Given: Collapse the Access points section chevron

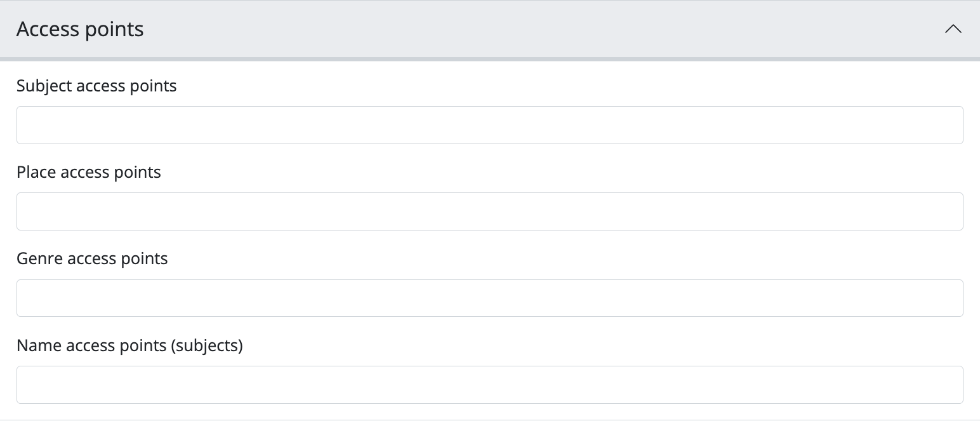Looking at the screenshot, I should coord(953,29).
